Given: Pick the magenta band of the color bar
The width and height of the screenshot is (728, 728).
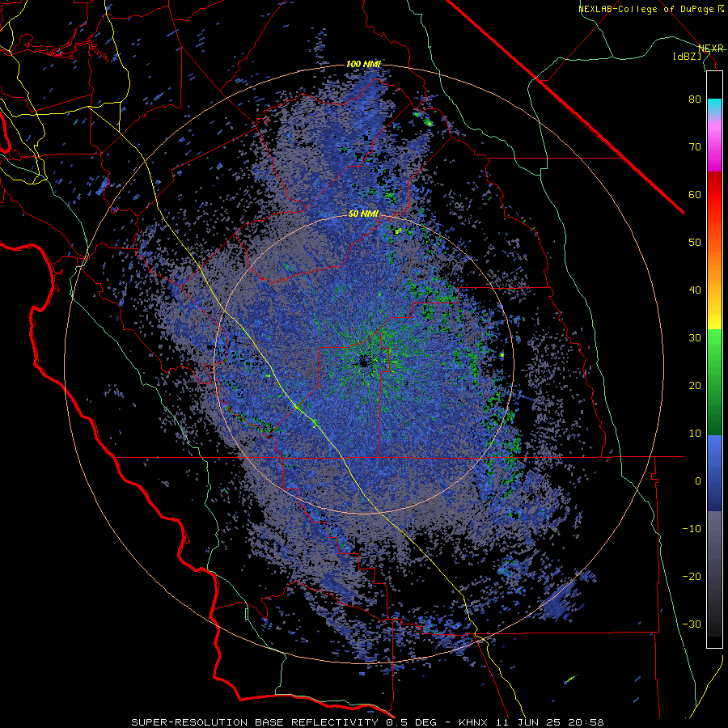Looking at the screenshot, I should (714, 153).
